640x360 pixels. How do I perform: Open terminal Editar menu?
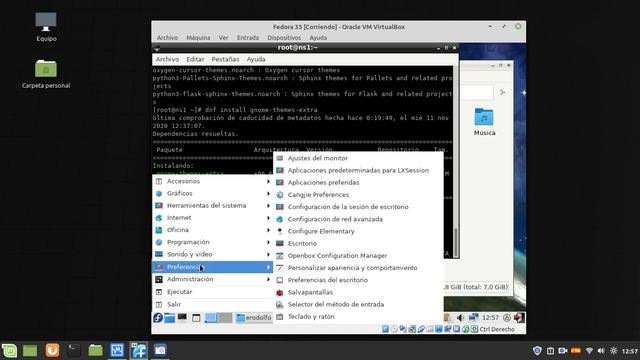(195, 59)
